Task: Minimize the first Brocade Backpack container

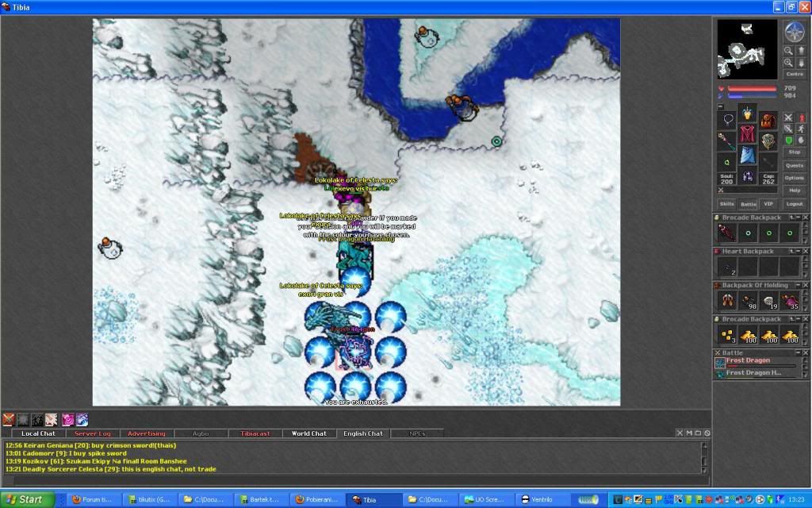Action: [799, 217]
